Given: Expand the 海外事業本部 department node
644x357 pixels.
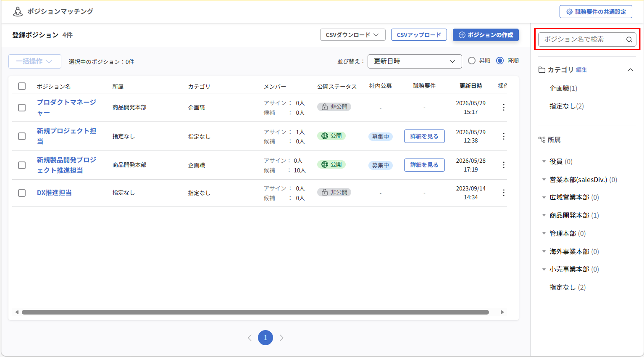Looking at the screenshot, I should 544,251.
